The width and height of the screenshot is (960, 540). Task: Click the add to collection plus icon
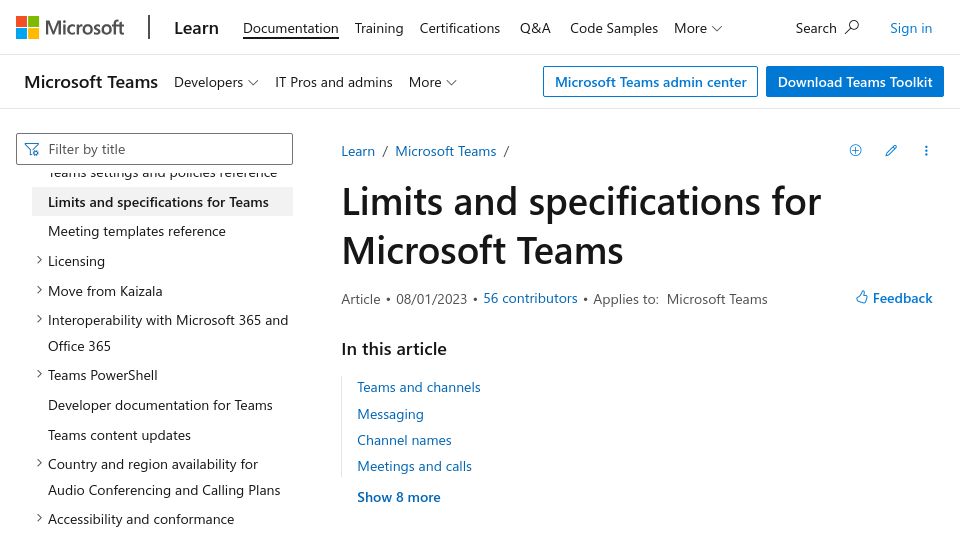pyautogui.click(x=855, y=151)
